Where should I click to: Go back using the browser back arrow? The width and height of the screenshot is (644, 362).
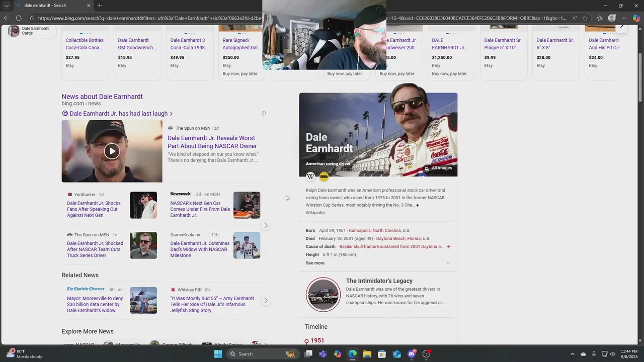point(6,18)
